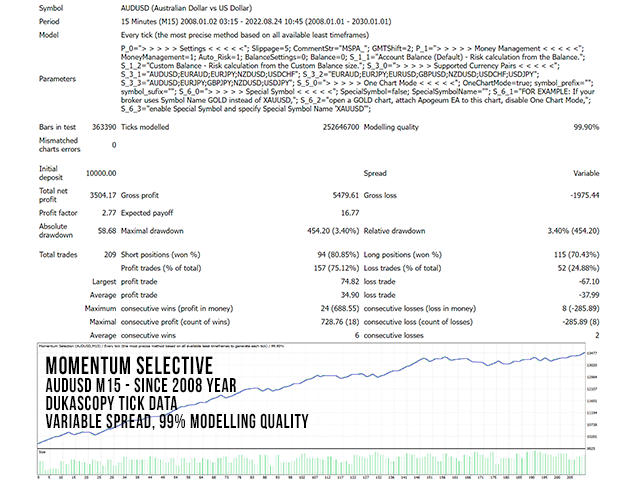Select the Initial deposit value 10000.00
This screenshot has width=640, height=480.
101,173
